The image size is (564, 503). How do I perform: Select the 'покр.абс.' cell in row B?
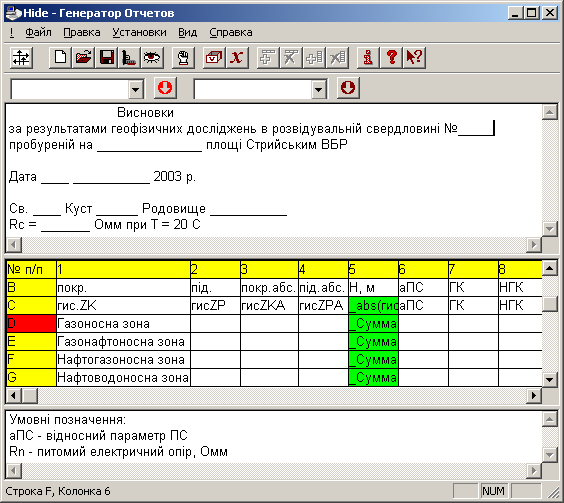coord(269,287)
